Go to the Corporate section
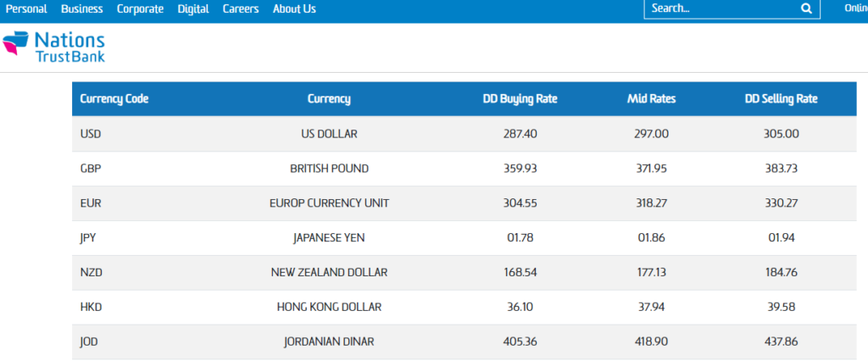The image size is (868, 361). click(140, 8)
